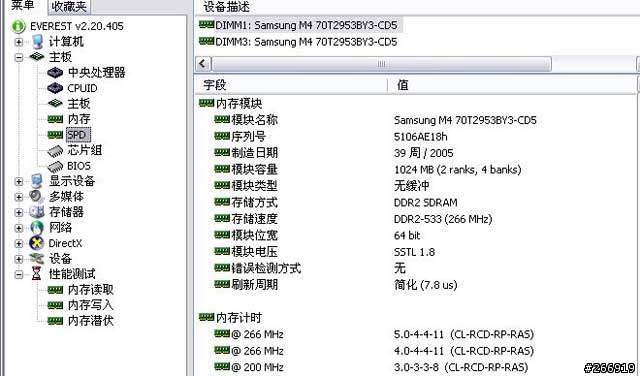Select timing value 4.0-4-4-11

419,351
